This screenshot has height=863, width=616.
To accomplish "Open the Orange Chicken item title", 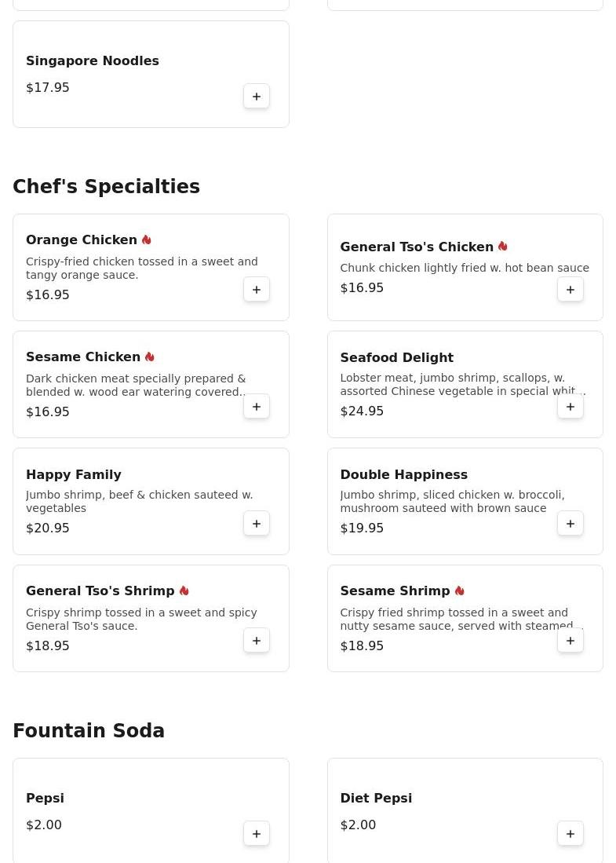I will click(82, 240).
